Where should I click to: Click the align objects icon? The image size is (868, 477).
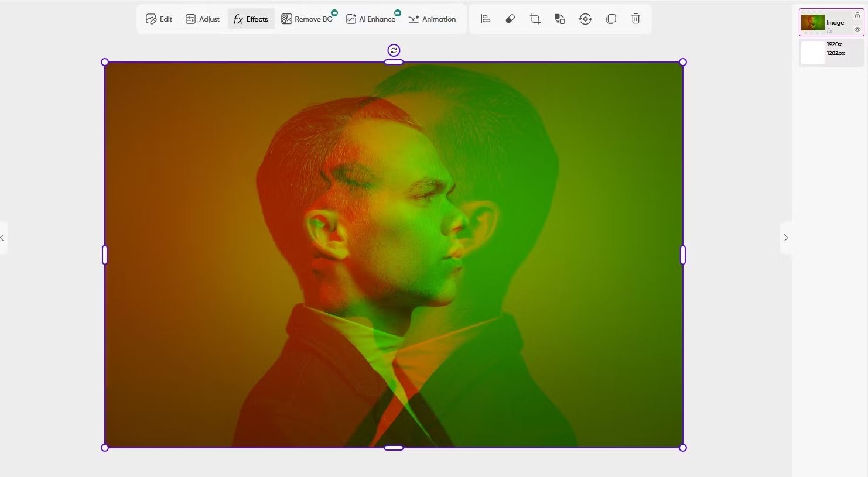486,19
